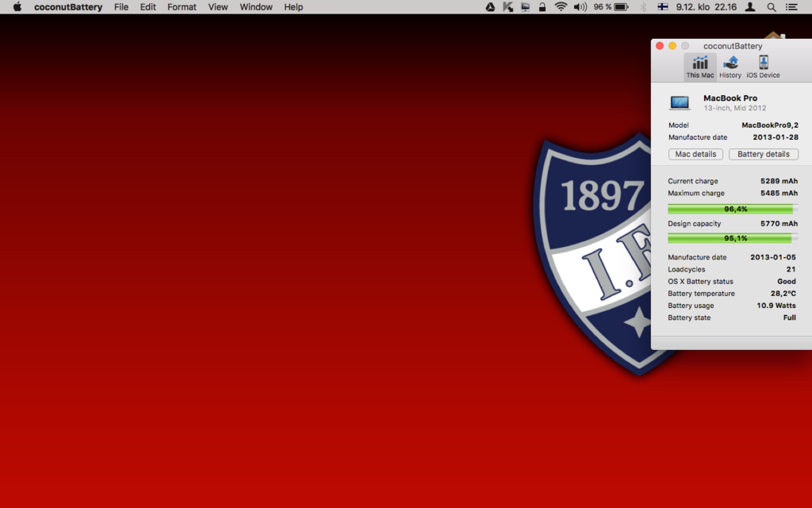Click the battery state value Full
This screenshot has width=812, height=508.
click(x=790, y=317)
